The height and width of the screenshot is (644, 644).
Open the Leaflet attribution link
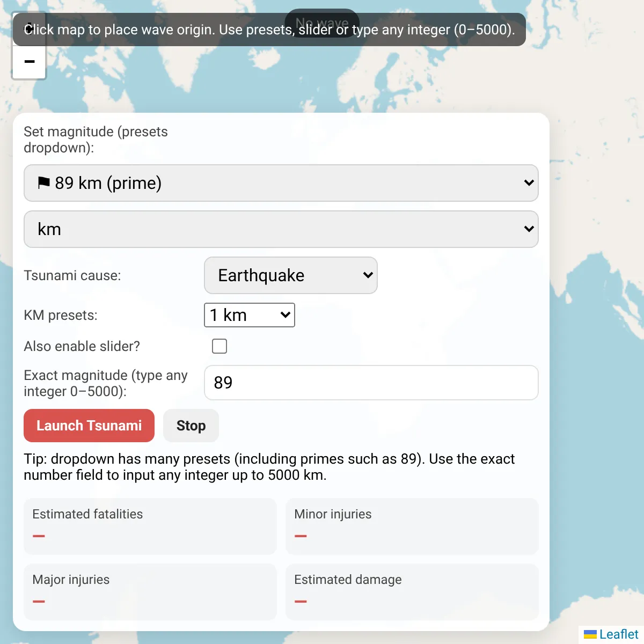pos(619,634)
